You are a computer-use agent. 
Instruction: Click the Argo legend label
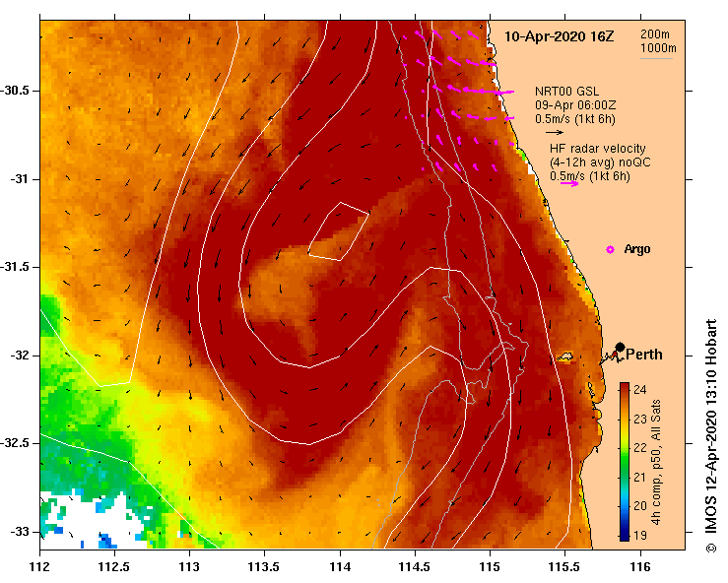coord(637,249)
